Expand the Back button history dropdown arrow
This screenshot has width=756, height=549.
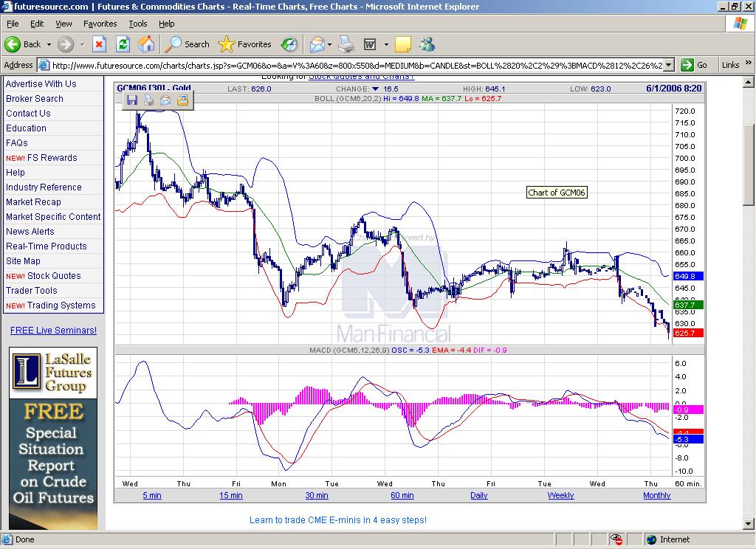point(49,44)
